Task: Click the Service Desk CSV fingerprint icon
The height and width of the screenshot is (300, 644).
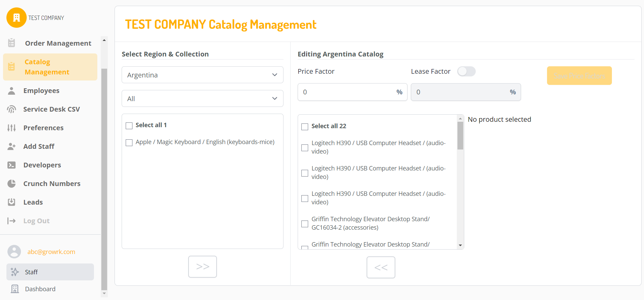Action: tap(11, 109)
